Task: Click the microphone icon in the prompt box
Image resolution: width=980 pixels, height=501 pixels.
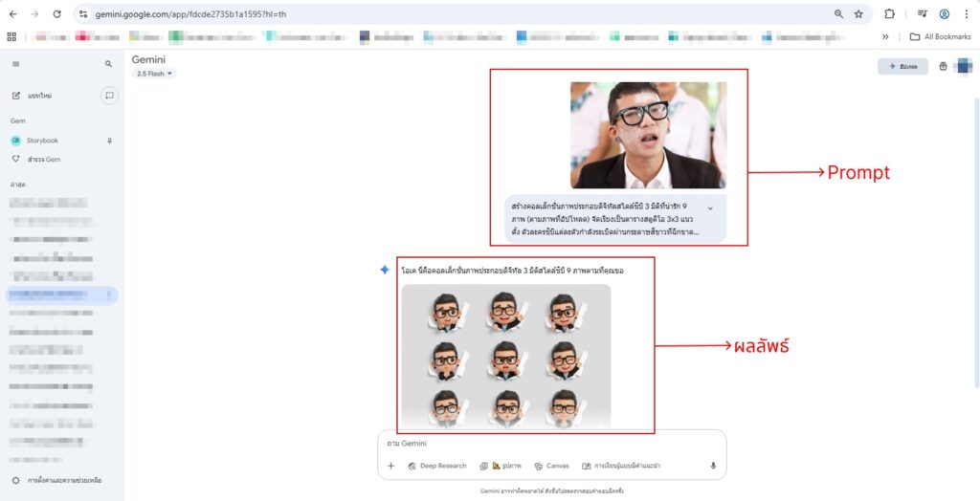Action: (712, 466)
